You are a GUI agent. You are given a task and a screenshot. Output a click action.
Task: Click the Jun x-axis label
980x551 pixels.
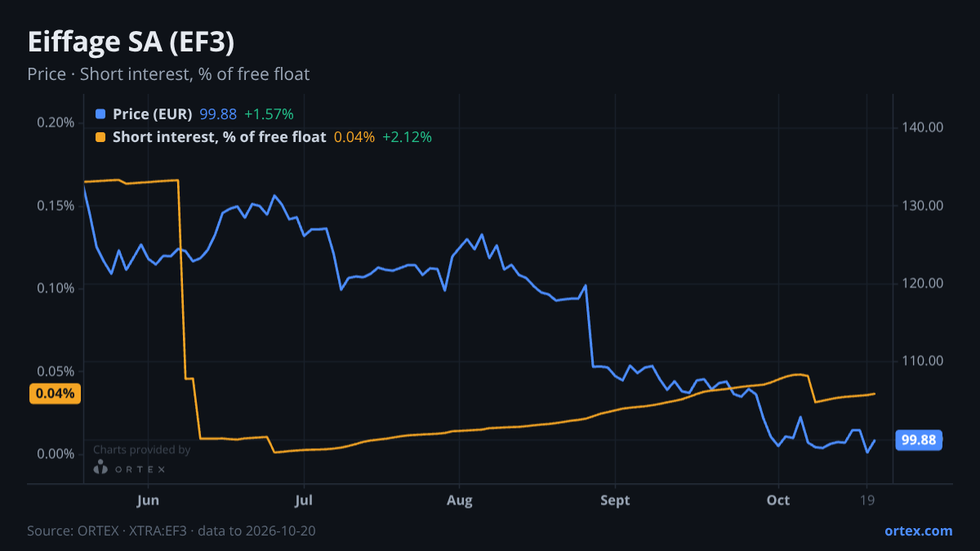pyautogui.click(x=148, y=500)
